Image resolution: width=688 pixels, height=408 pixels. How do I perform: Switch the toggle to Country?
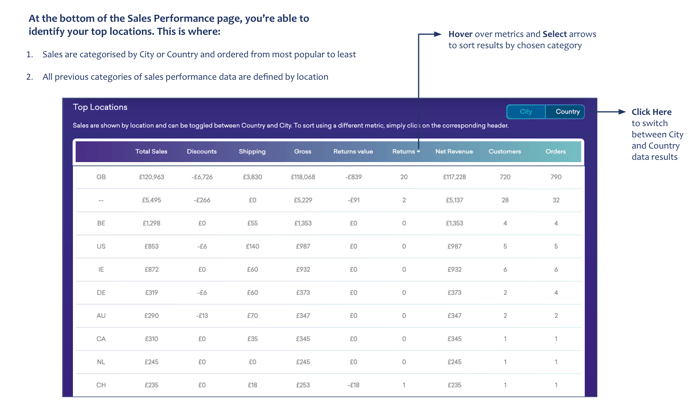point(567,112)
